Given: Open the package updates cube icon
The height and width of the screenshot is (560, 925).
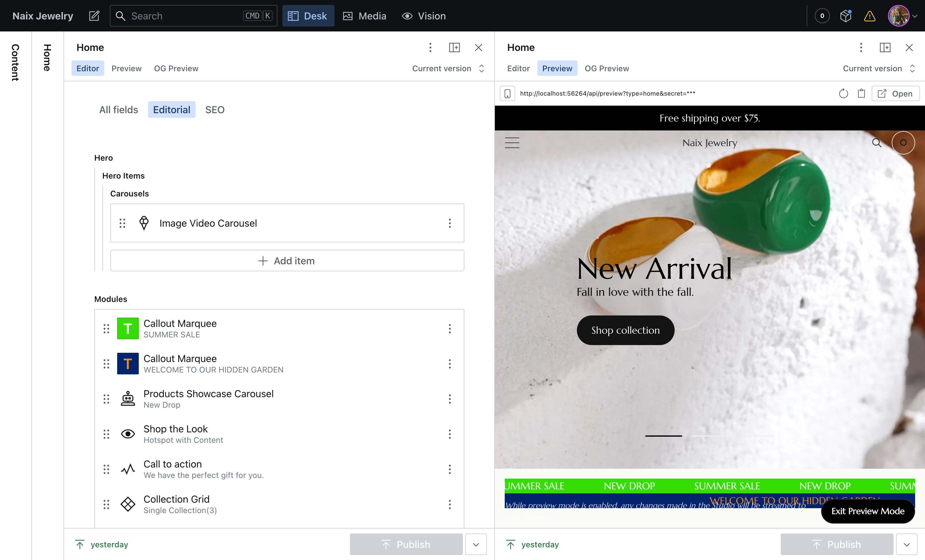Looking at the screenshot, I should tap(845, 16).
